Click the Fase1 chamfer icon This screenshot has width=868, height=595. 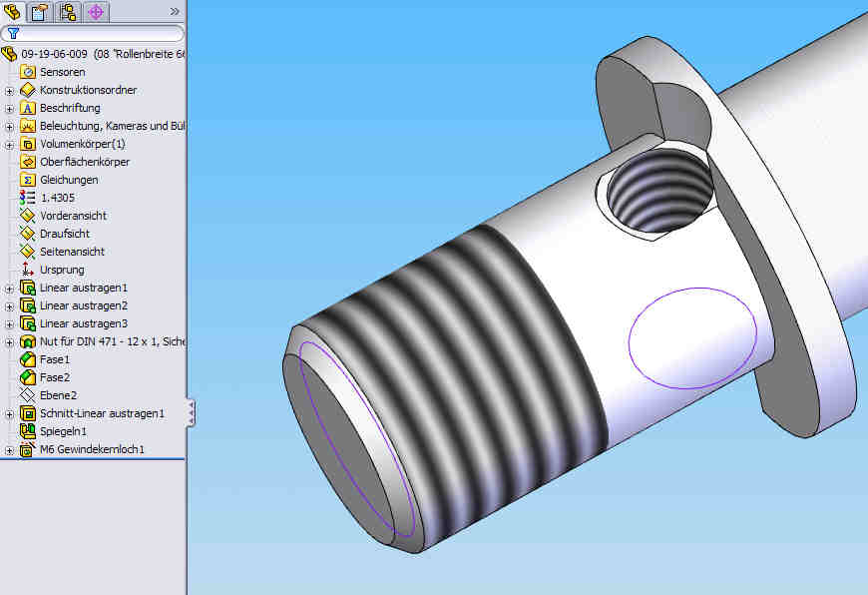pos(28,359)
